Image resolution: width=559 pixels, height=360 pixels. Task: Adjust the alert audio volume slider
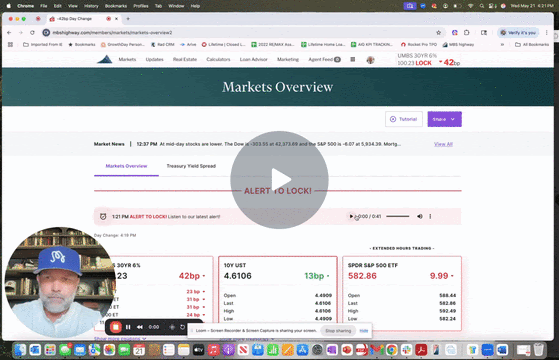click(x=398, y=216)
